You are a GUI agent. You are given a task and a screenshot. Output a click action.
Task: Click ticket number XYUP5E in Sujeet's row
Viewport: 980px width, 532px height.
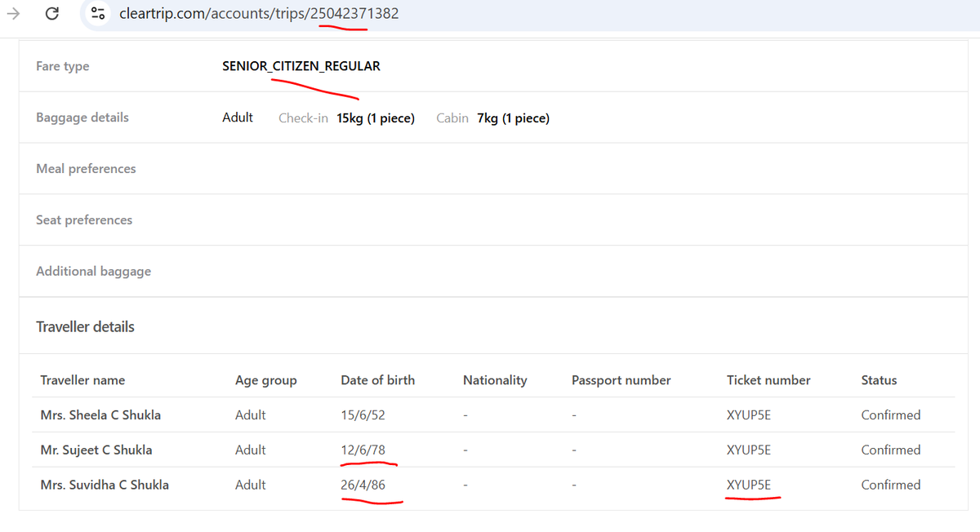pyautogui.click(x=749, y=450)
